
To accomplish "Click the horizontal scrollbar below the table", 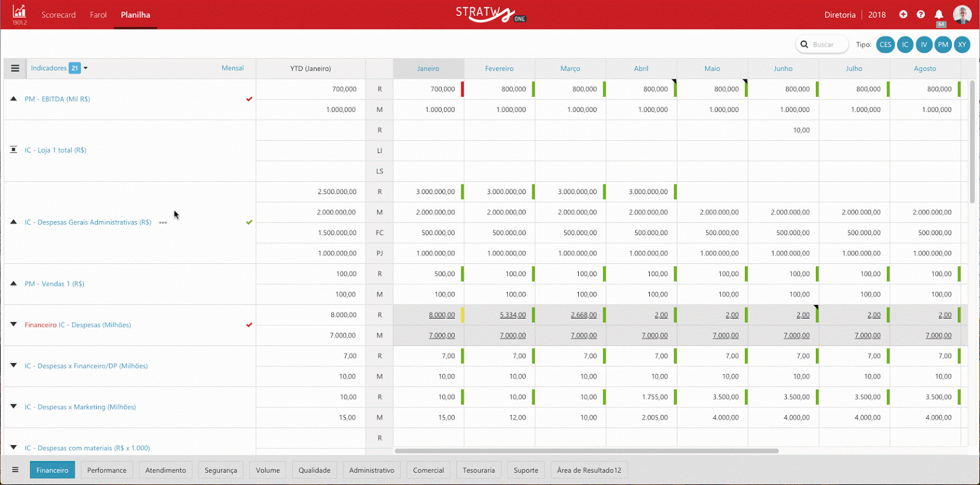I will point(586,451).
